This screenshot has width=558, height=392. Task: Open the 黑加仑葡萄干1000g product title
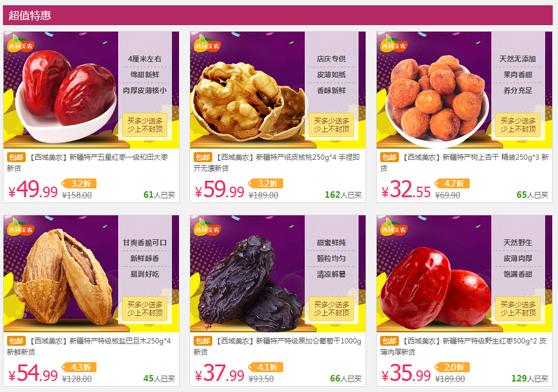[x=277, y=346]
